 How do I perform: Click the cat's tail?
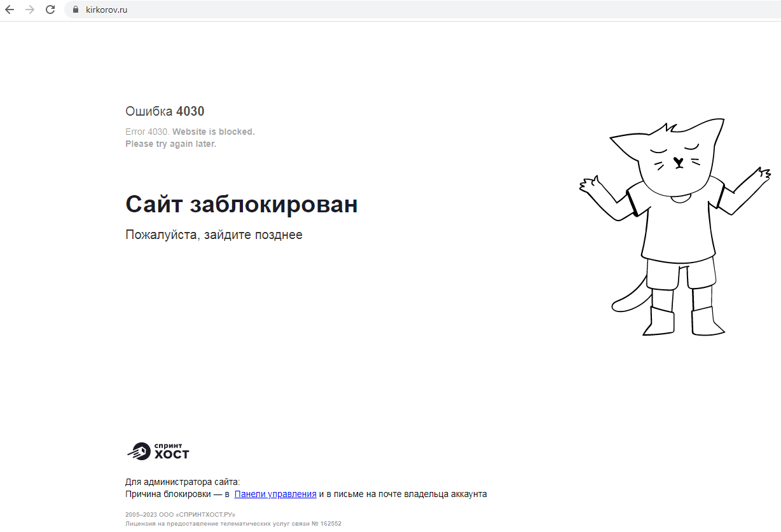[626, 297]
